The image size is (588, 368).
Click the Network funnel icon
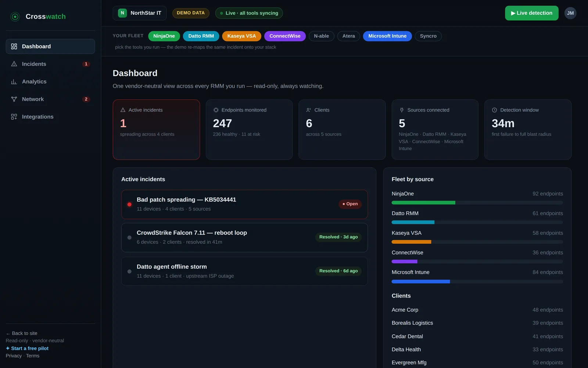[x=14, y=99]
